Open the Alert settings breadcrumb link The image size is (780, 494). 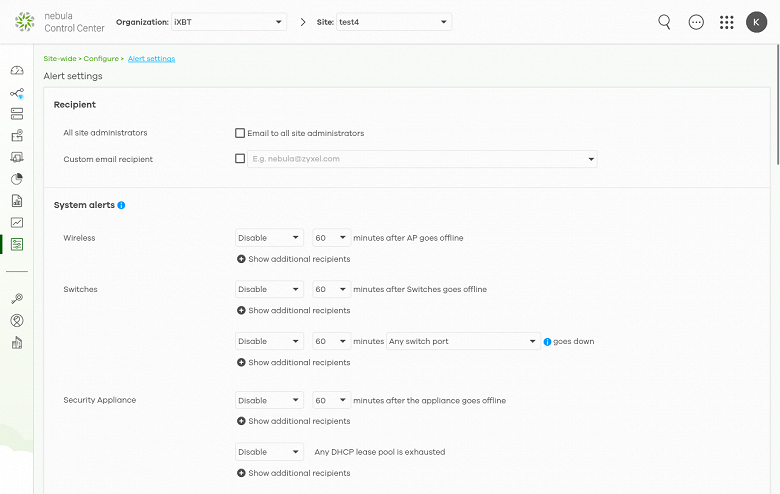click(x=151, y=59)
